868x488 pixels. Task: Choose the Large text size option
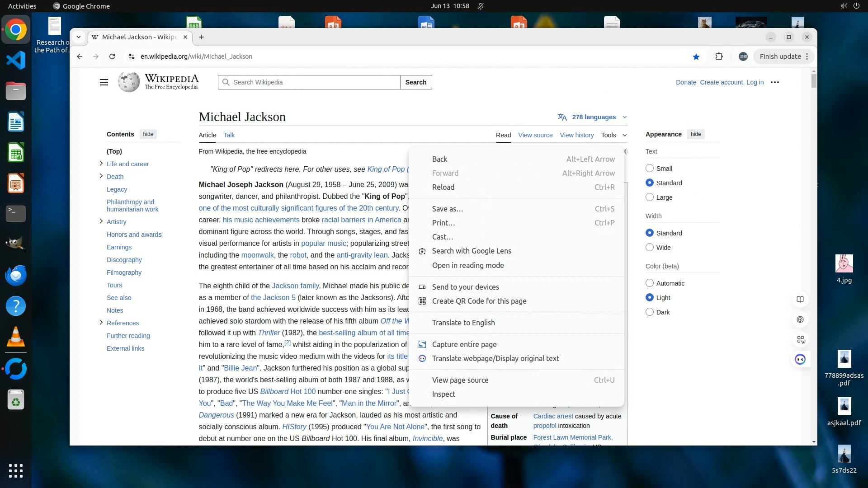pos(650,197)
